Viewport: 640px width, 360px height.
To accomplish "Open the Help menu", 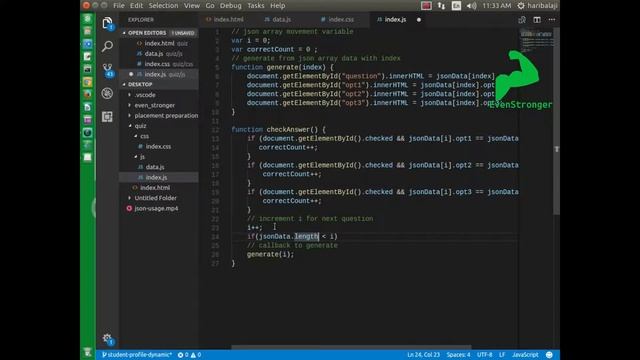I will click(278, 6).
